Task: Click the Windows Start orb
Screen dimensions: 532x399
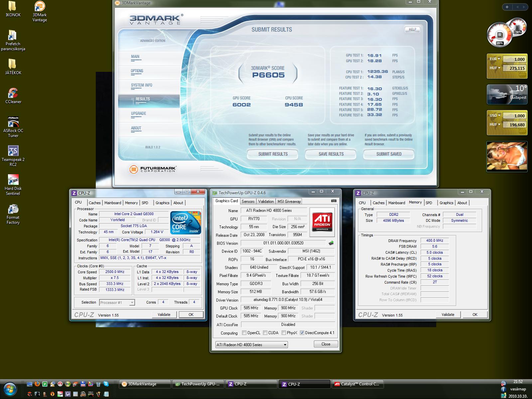Action: point(10,389)
